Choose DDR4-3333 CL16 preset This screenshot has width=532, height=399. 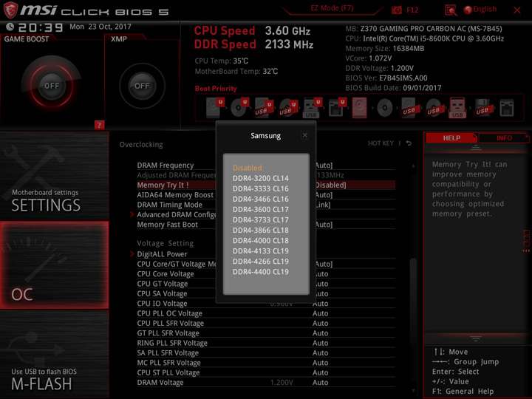(x=261, y=188)
